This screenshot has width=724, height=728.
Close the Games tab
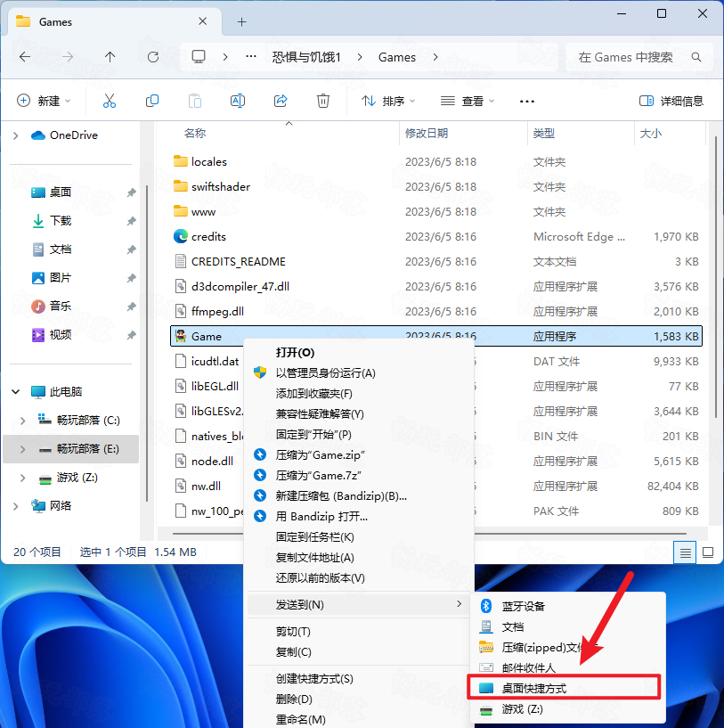202,21
